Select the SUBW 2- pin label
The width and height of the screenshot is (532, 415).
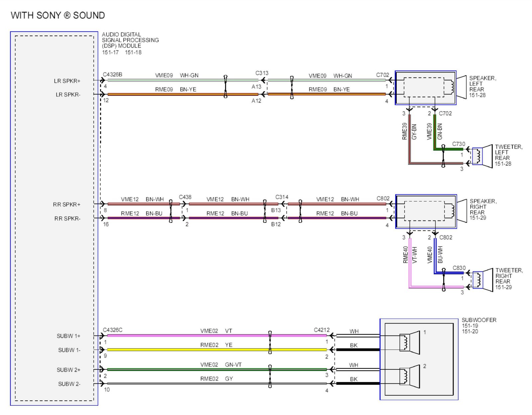coord(69,384)
